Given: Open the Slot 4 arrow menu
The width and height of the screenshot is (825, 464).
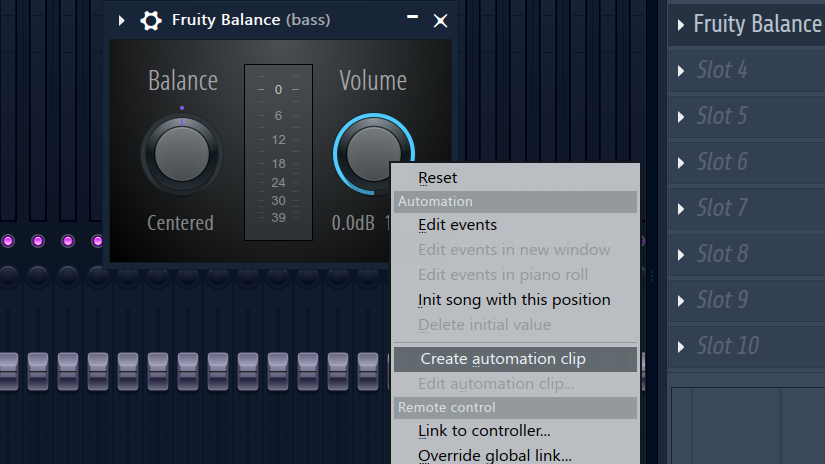Looking at the screenshot, I should click(x=681, y=70).
